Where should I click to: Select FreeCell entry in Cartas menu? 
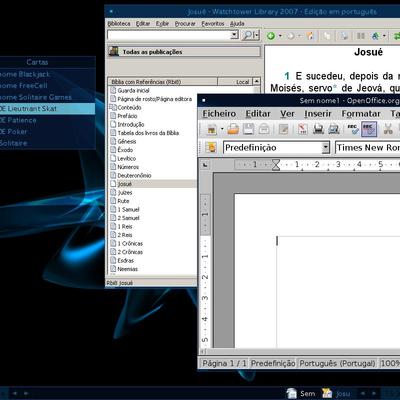(47, 86)
